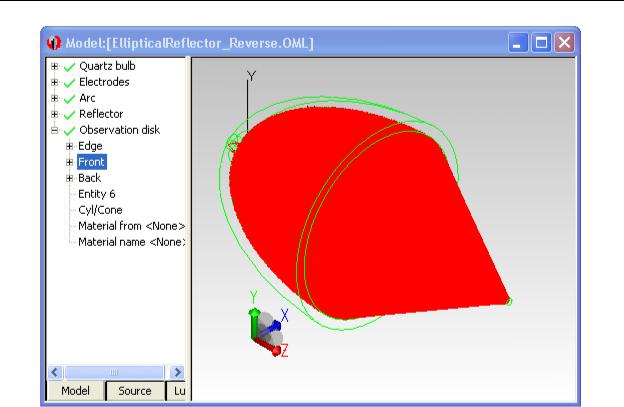Expand the Arc tree node
The height and width of the screenshot is (407, 624).
tap(55, 98)
